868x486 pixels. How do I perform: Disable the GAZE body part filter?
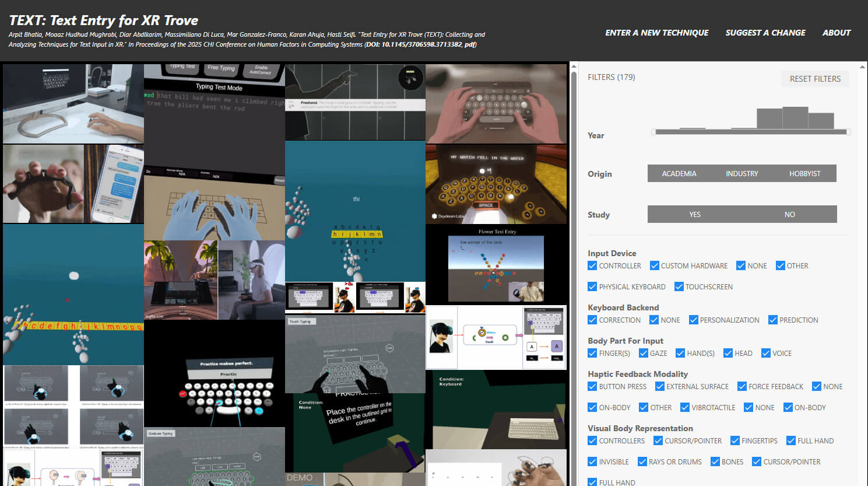(644, 354)
